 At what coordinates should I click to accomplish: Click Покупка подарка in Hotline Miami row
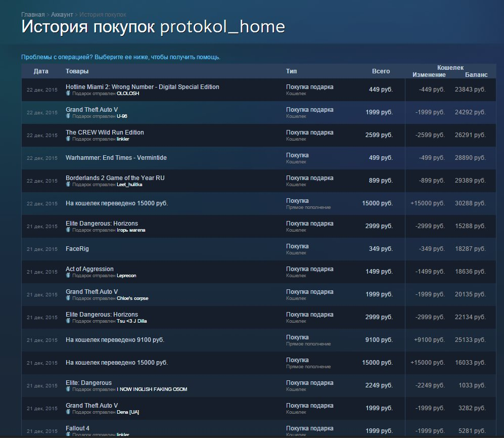click(x=309, y=87)
